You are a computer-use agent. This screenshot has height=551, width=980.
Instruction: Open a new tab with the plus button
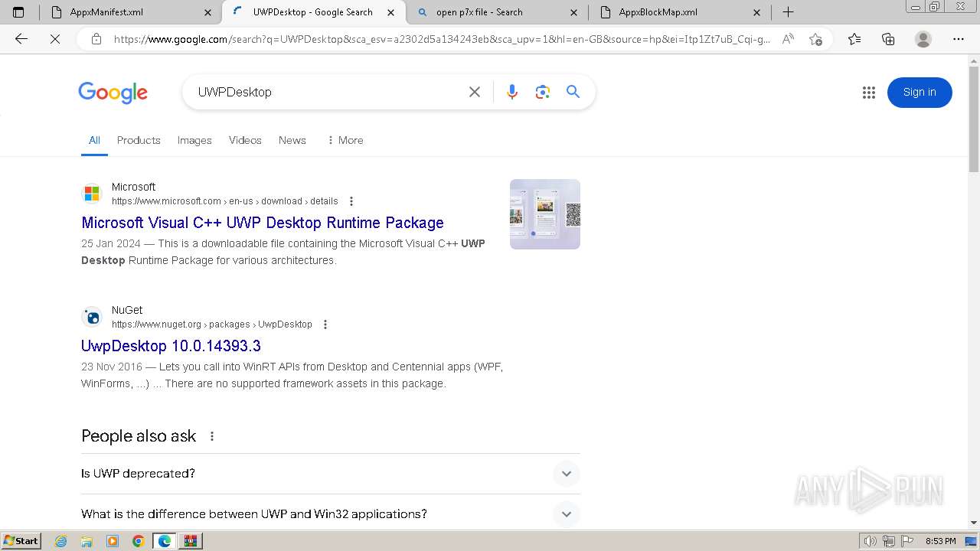coord(788,12)
